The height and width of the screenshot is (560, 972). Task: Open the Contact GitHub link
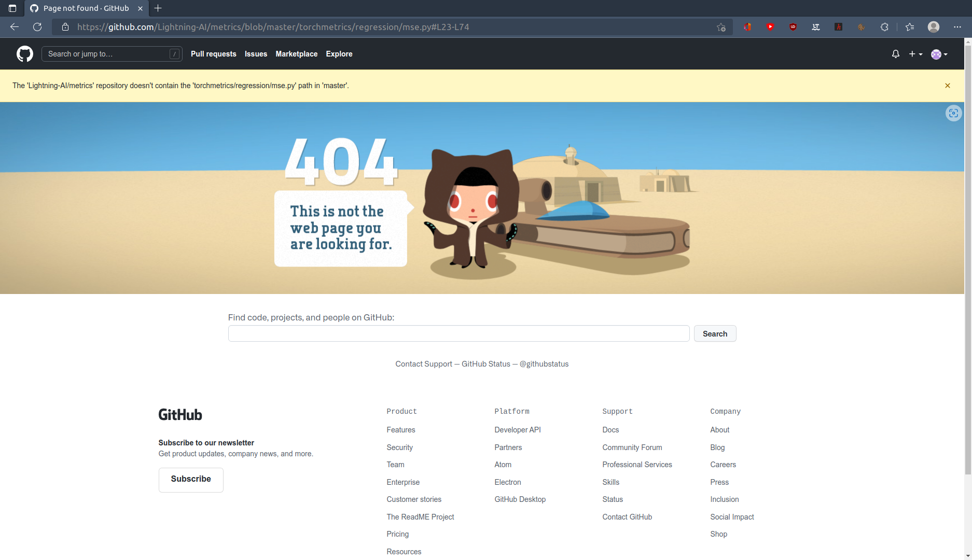point(627,517)
